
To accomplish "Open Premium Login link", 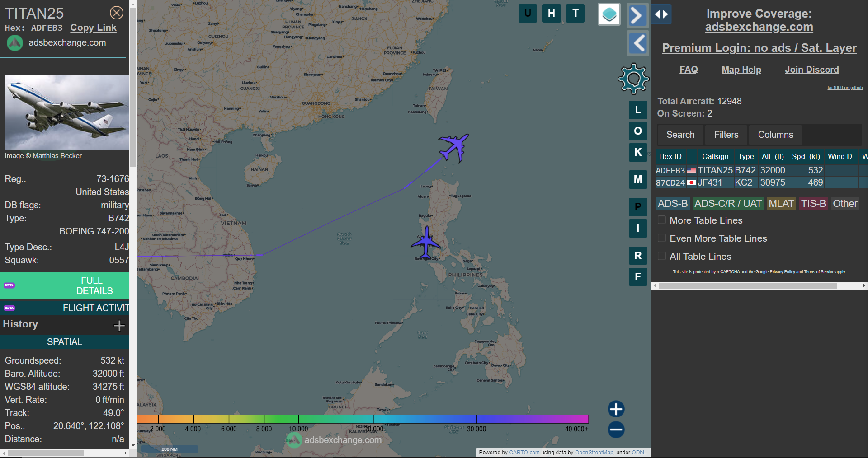I will [x=759, y=48].
